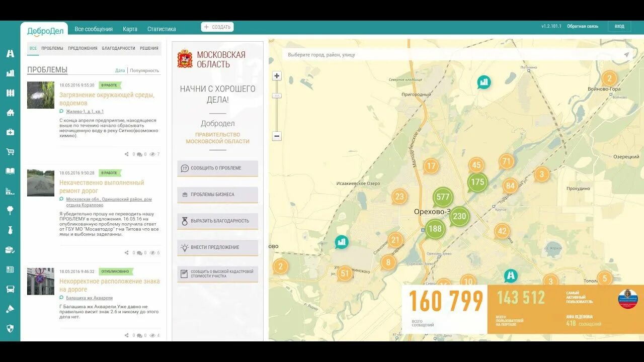Click the Жилево-1 address link

(x=85, y=112)
